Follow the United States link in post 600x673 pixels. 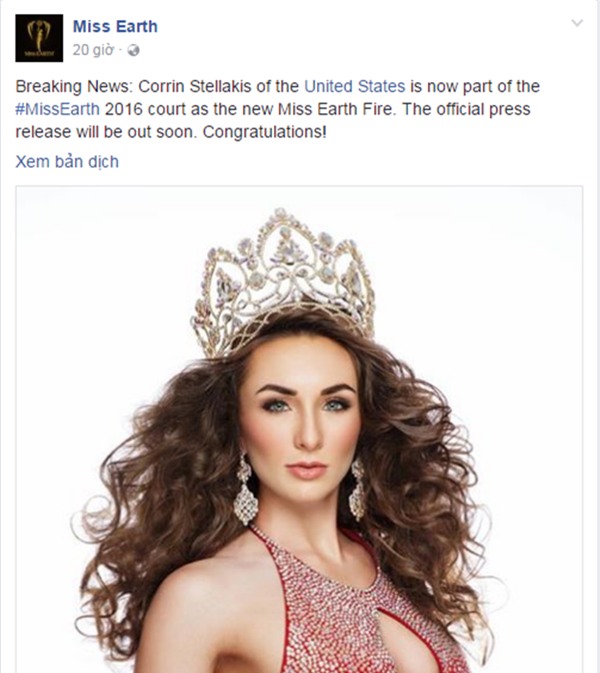355,87
